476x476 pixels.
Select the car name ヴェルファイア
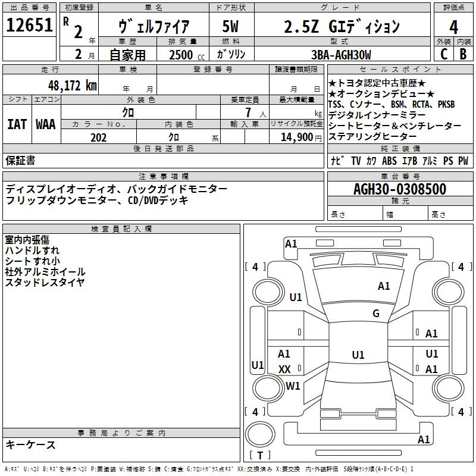click(x=154, y=26)
